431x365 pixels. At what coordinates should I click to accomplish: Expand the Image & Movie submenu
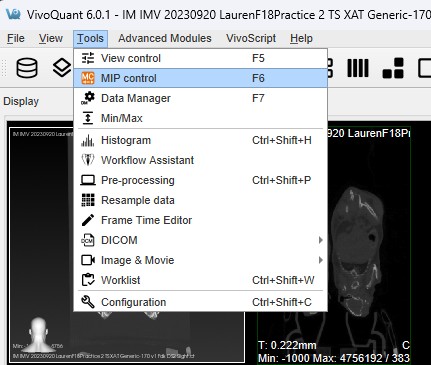coord(200,260)
